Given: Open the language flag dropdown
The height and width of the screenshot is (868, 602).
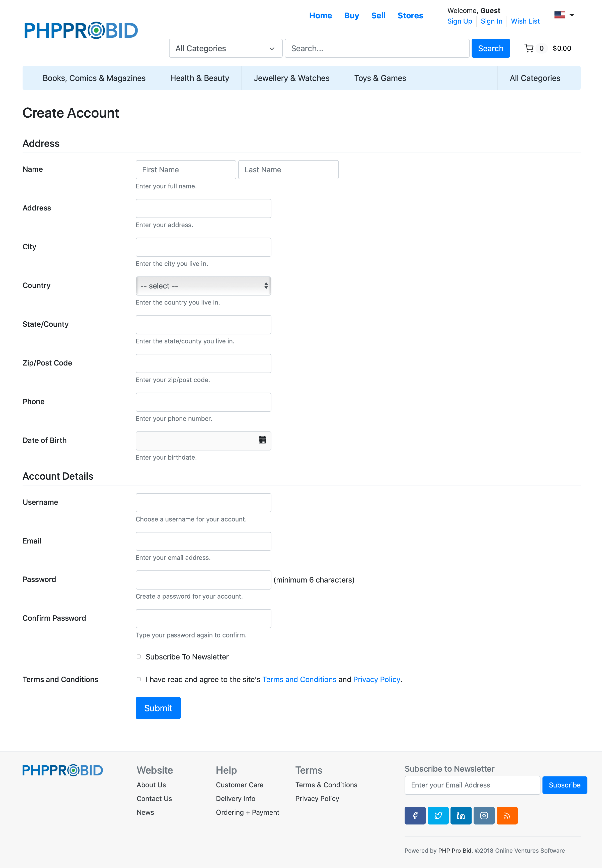Looking at the screenshot, I should click(564, 16).
